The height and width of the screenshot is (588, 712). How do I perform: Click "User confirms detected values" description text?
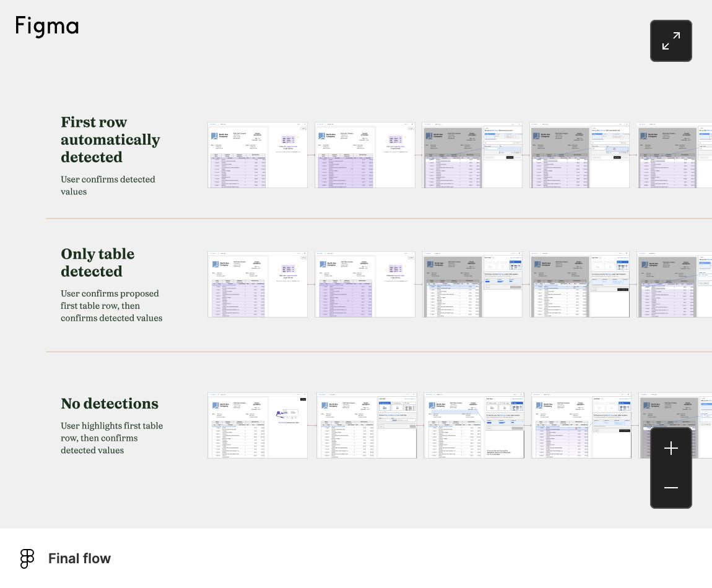[108, 186]
